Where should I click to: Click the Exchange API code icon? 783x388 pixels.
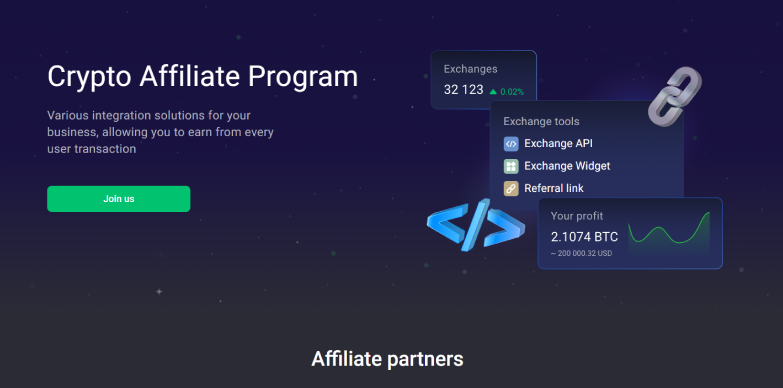[x=511, y=144]
